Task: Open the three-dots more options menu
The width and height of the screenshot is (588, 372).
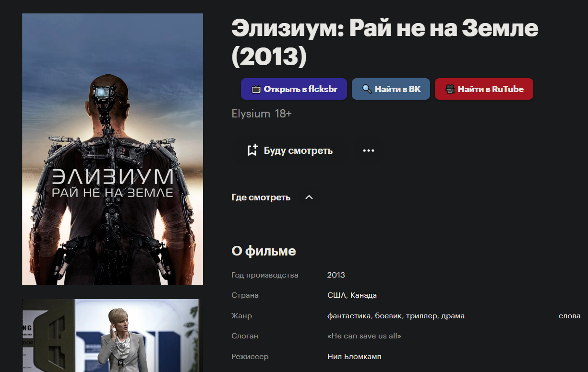Action: (368, 151)
